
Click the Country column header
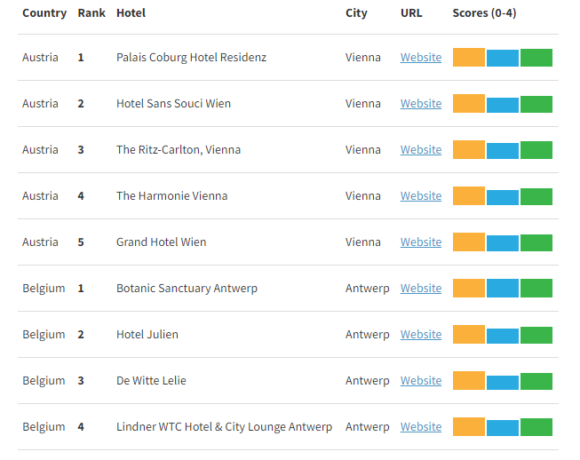[x=44, y=13]
